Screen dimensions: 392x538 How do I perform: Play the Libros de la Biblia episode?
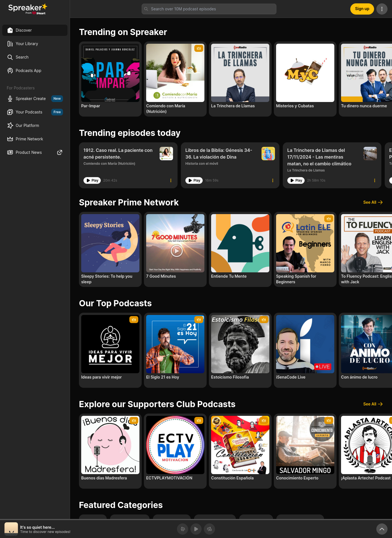[x=194, y=180]
